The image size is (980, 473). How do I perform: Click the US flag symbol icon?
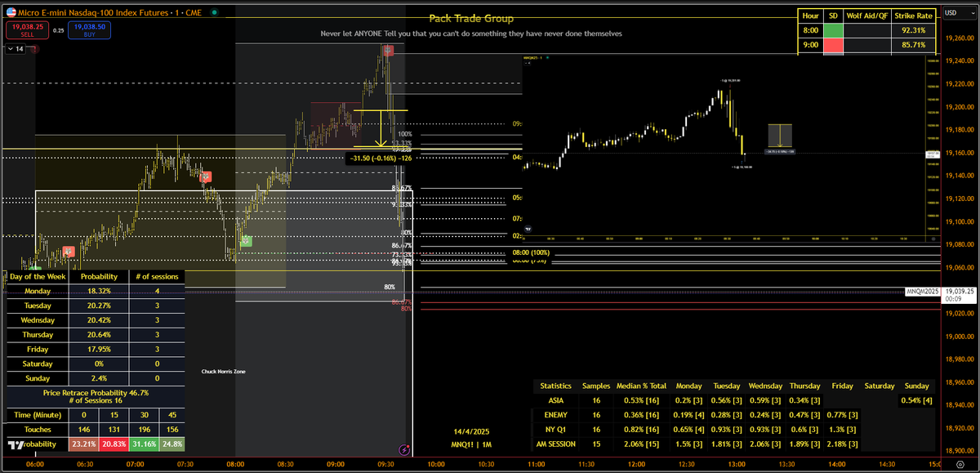coord(10,12)
